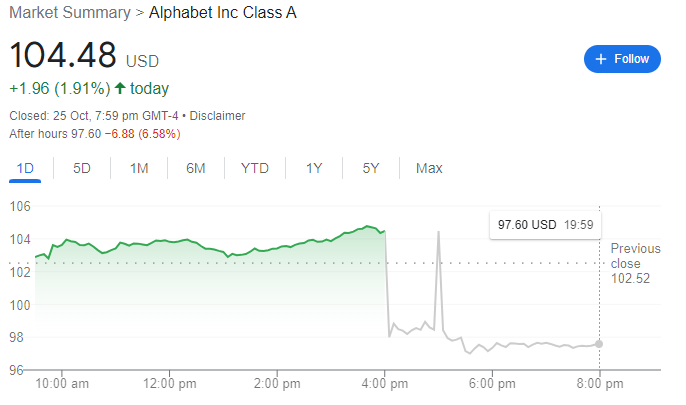Click the 4:00 pm axis label

coord(385,383)
